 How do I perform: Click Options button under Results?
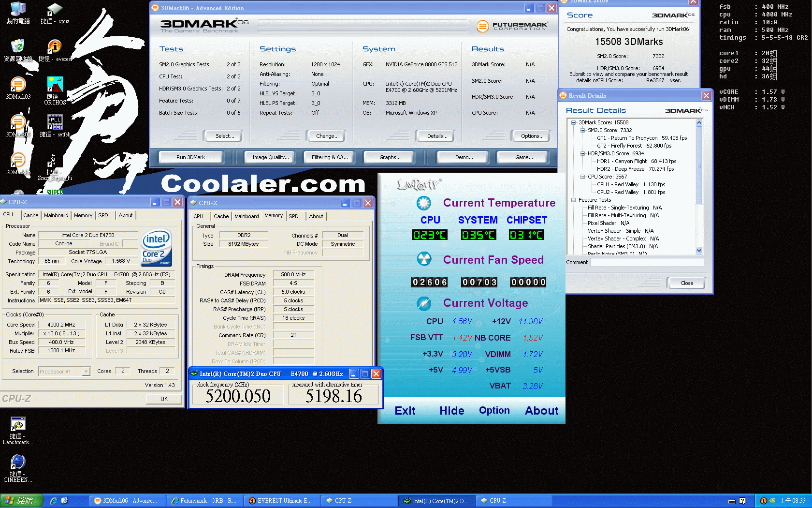click(532, 136)
